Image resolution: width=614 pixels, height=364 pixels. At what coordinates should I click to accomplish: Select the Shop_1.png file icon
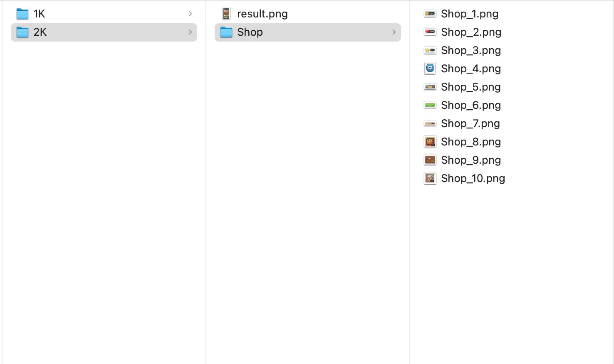(x=430, y=14)
